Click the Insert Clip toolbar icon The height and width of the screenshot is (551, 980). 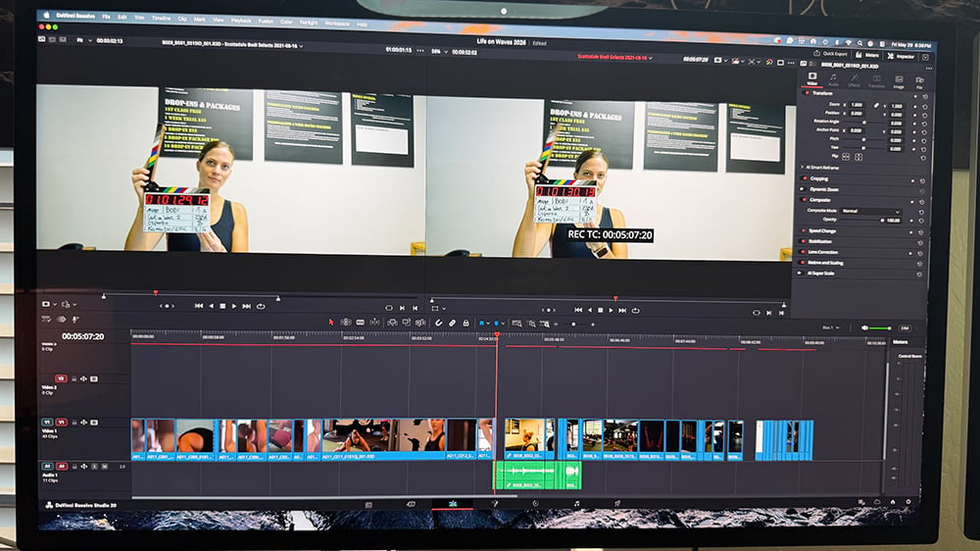click(x=392, y=323)
